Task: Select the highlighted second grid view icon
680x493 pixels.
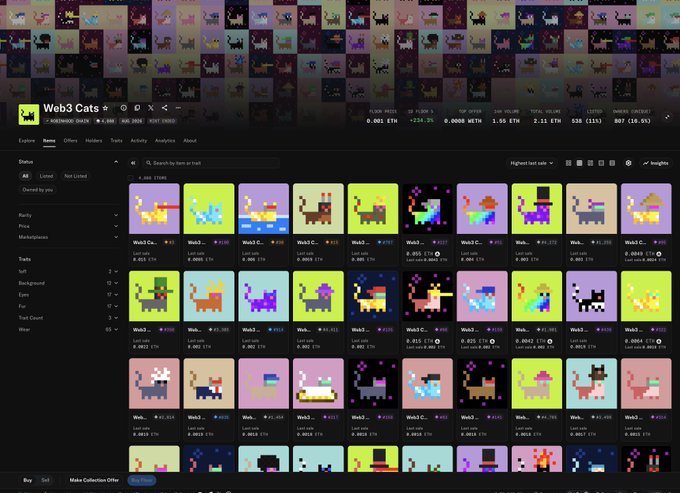Action: (x=579, y=163)
